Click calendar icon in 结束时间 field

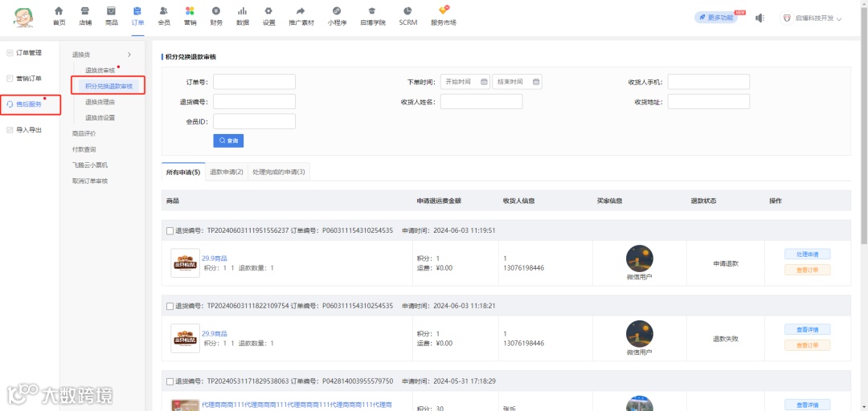tap(536, 82)
